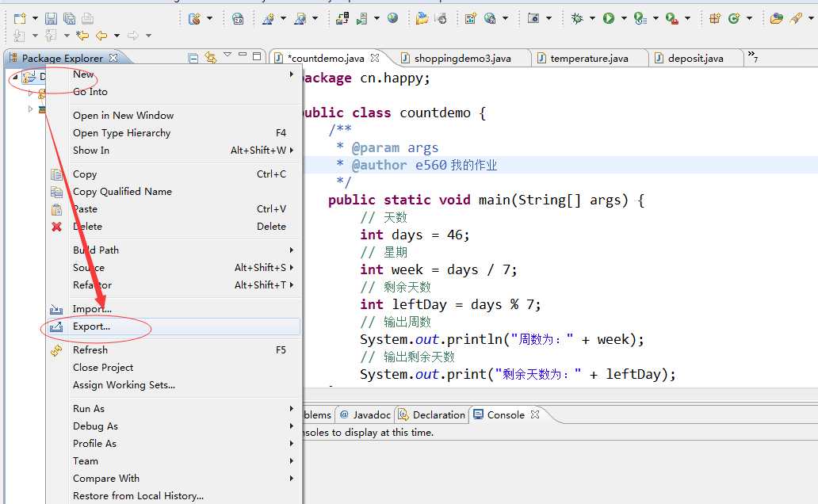The image size is (818, 504).
Task: Select Export... from the context menu
Action: [92, 326]
